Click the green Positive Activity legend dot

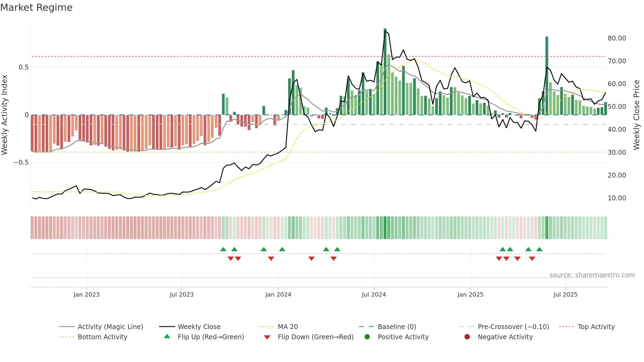pos(367,337)
